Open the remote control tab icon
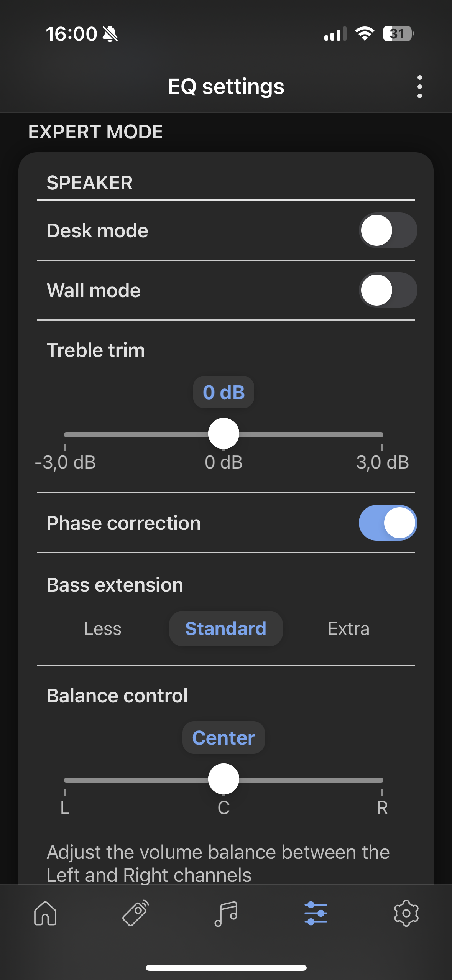452x980 pixels. pyautogui.click(x=136, y=913)
